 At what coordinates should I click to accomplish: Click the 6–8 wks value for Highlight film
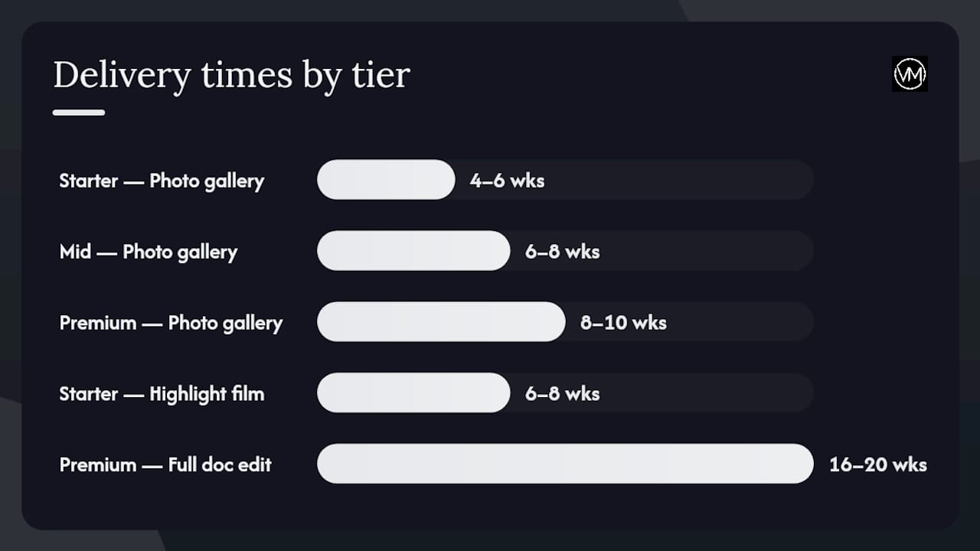coord(562,393)
